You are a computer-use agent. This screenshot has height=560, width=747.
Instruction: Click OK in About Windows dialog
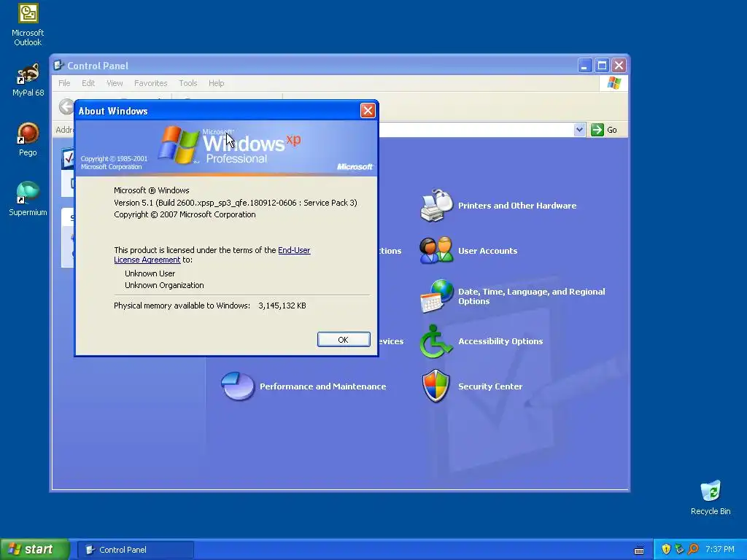344,340
